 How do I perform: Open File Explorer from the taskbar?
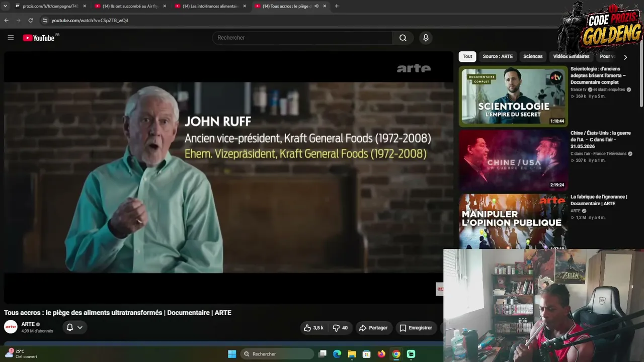tap(352, 354)
